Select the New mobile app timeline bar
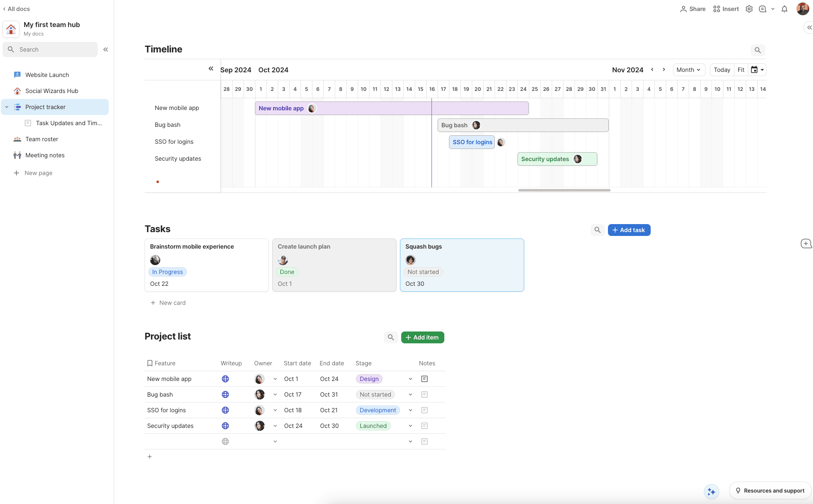 click(391, 108)
